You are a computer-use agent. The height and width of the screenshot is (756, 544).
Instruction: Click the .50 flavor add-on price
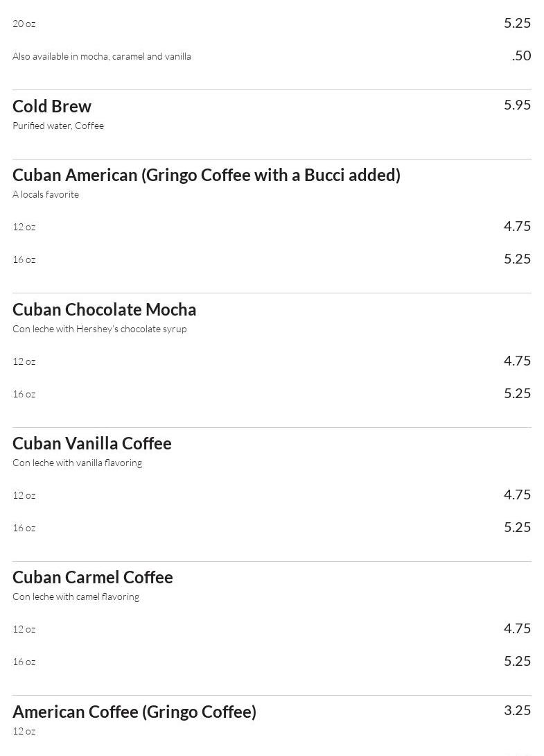[521, 55]
